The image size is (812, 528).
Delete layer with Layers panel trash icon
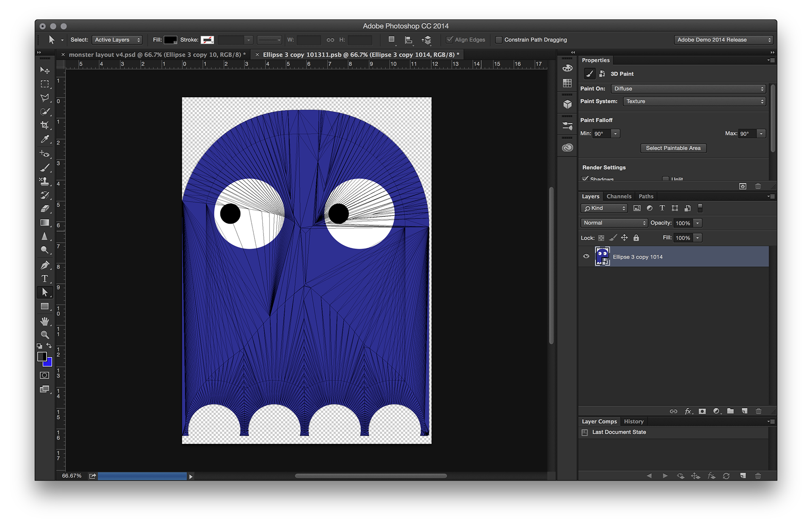(758, 411)
